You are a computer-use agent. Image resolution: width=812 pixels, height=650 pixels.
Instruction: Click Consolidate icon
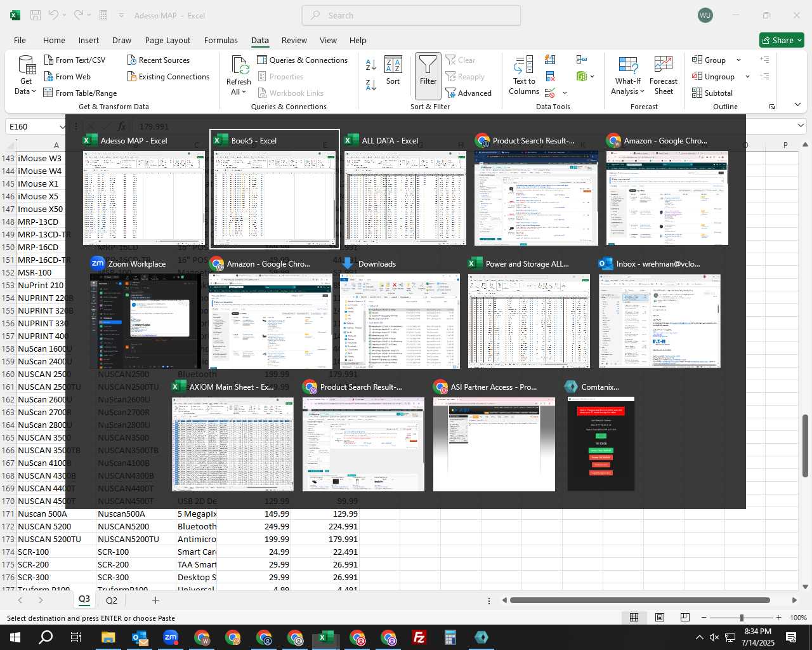coord(581,60)
